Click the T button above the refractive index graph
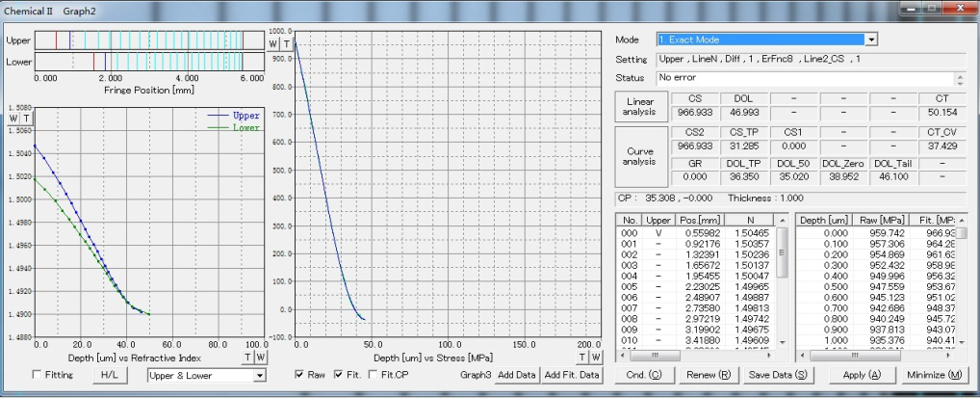Viewport: 980px width, 398px height. pyautogui.click(x=26, y=118)
